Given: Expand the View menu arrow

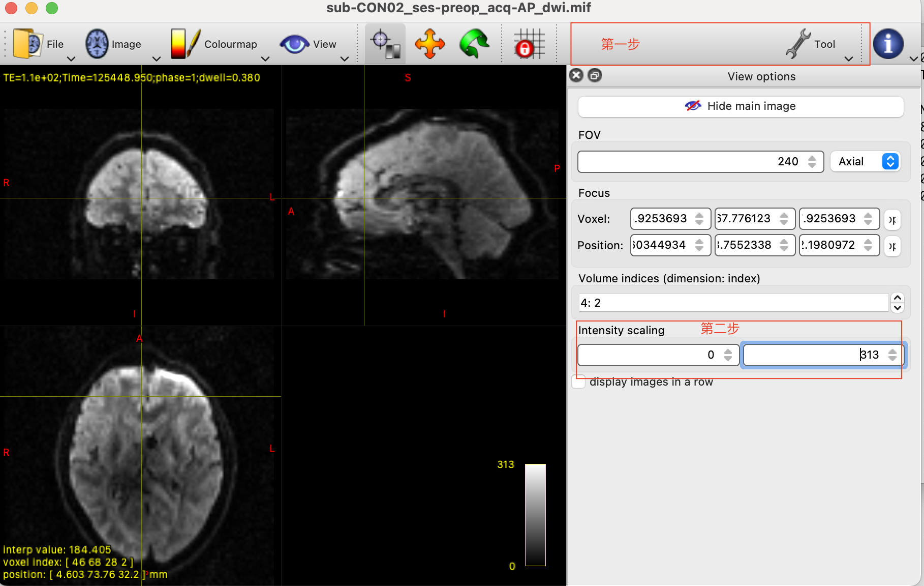Looking at the screenshot, I should tap(345, 58).
